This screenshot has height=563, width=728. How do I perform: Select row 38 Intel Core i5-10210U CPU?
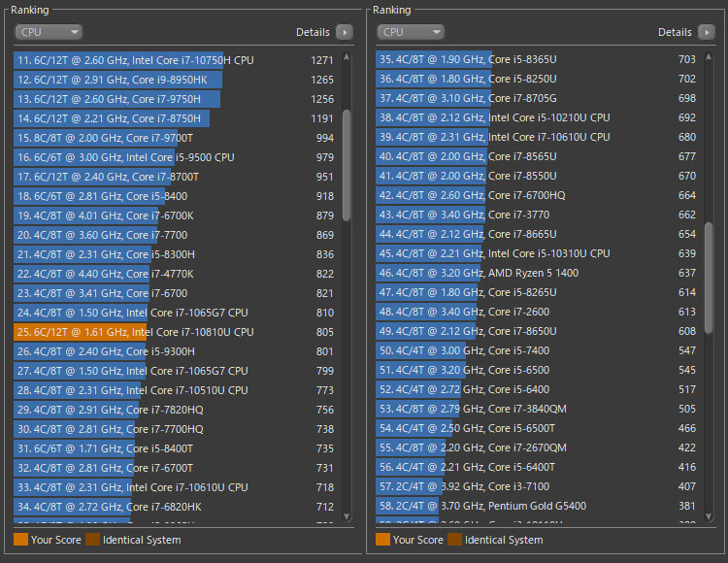coord(537,117)
